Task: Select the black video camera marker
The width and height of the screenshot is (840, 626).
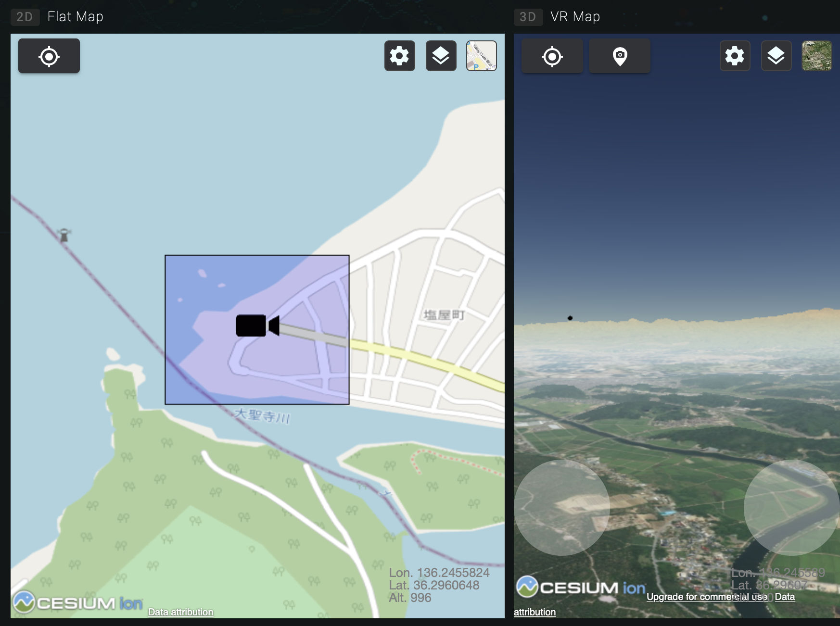Action: (257, 326)
